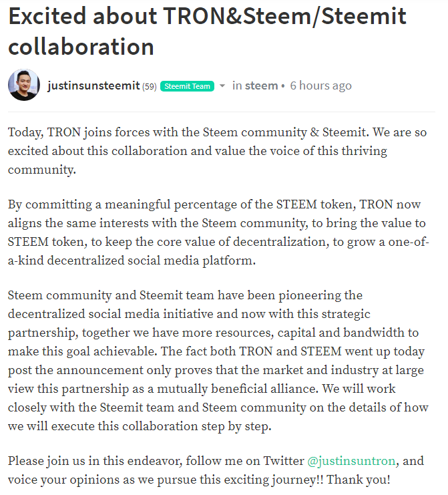Click the closing 'Thank you!' text
The width and height of the screenshot is (448, 495).
click(358, 480)
